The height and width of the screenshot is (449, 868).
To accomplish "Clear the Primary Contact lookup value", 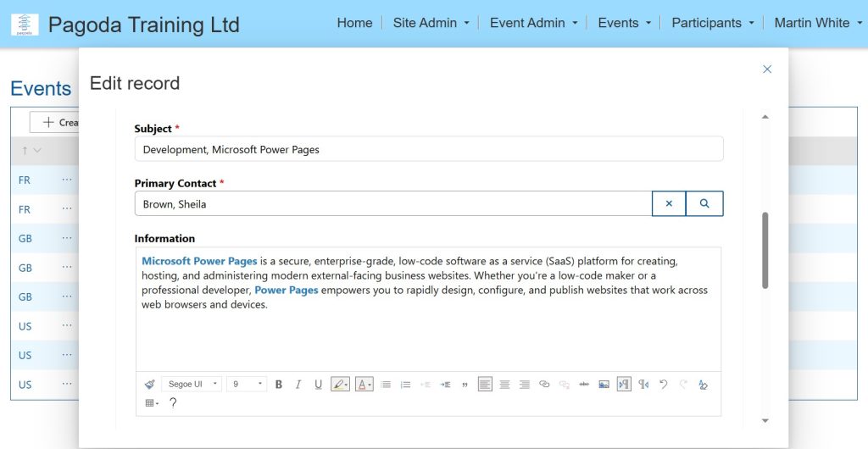I will click(669, 203).
